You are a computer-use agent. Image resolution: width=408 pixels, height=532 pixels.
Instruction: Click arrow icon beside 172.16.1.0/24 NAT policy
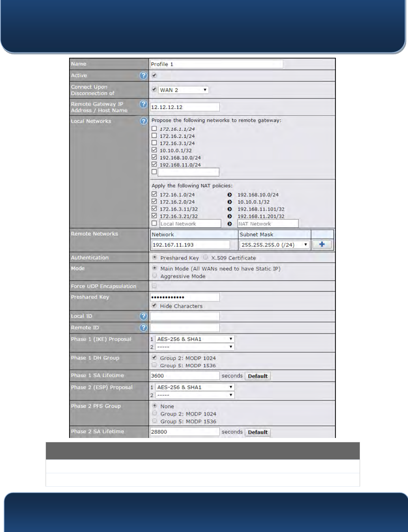pyautogui.click(x=229, y=195)
